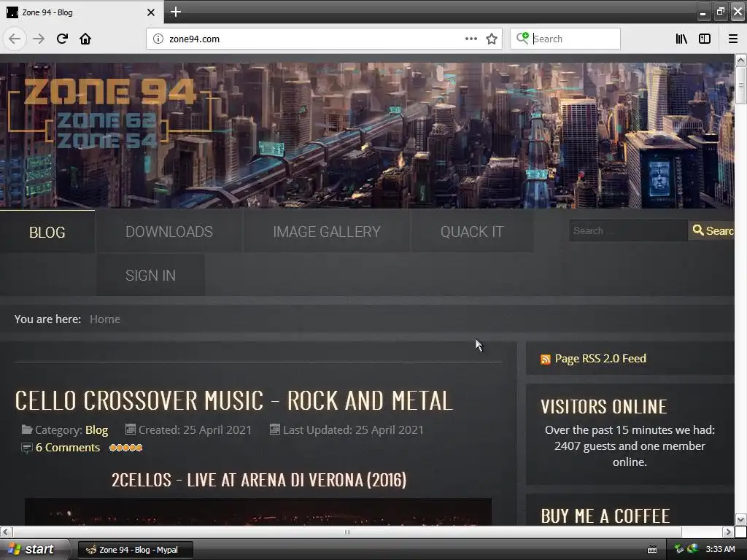Click the Buy Me A Coffee heading

[605, 516]
